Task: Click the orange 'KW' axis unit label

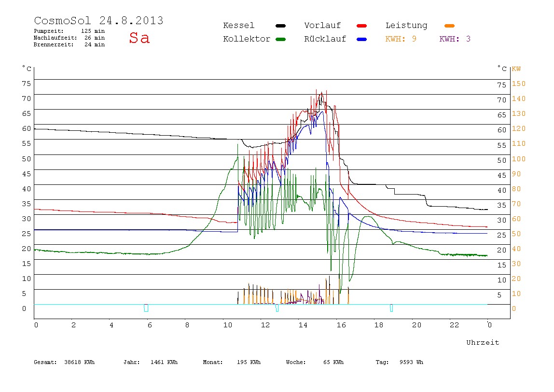Action: click(516, 69)
